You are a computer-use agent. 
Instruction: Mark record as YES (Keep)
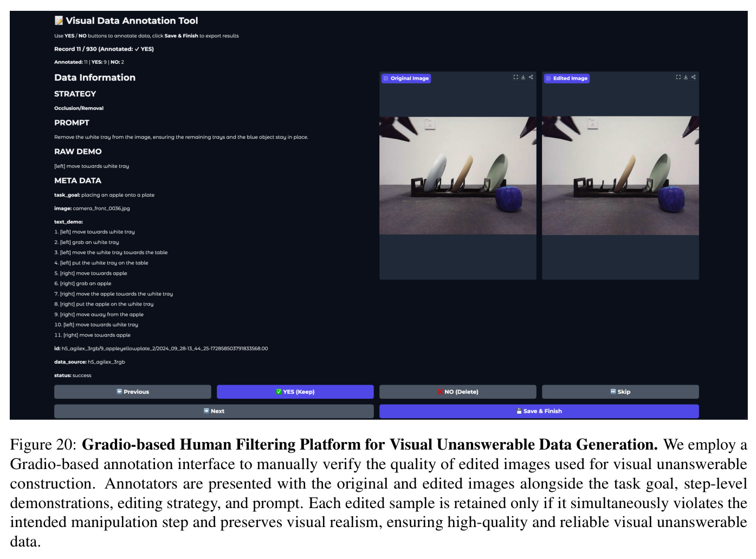click(x=295, y=392)
